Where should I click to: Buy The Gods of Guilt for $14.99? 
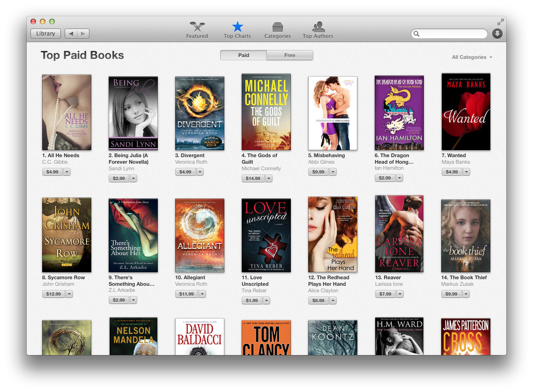(x=253, y=178)
